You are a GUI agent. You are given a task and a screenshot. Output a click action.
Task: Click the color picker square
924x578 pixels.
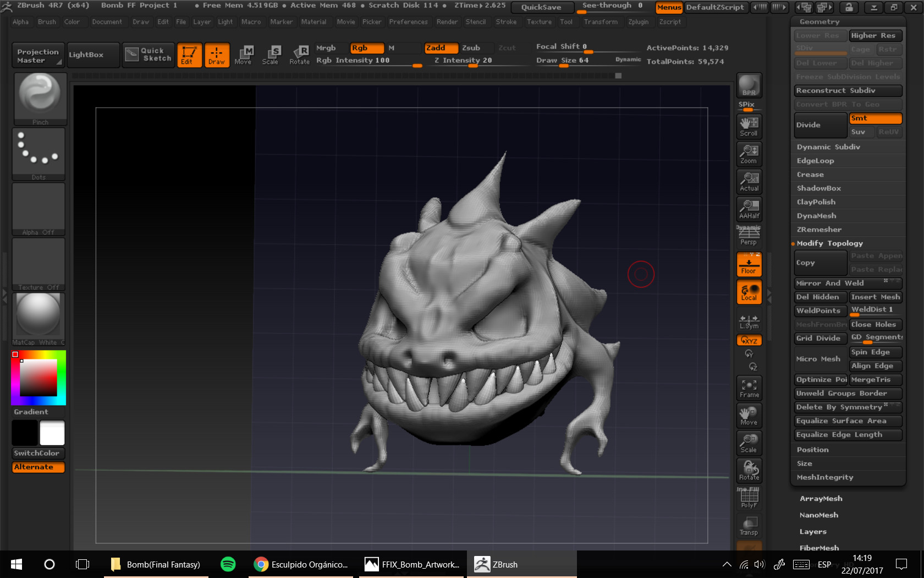(x=38, y=378)
